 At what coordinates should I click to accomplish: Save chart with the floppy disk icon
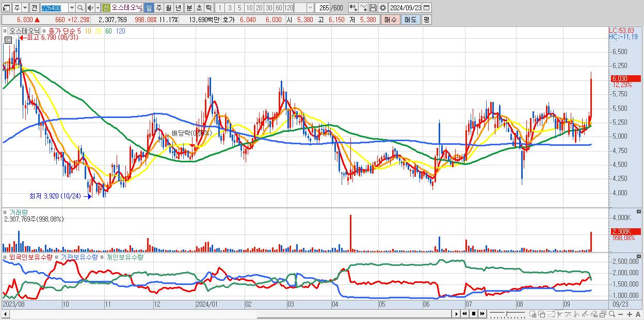pos(373,8)
